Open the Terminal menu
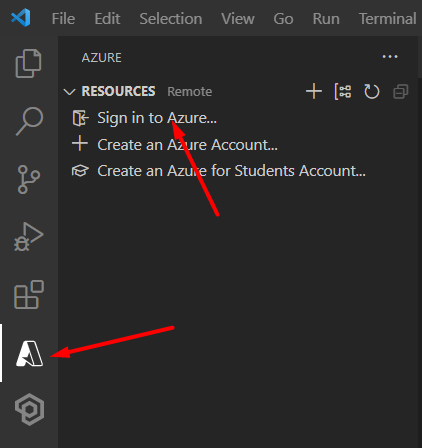The height and width of the screenshot is (448, 422). click(387, 19)
